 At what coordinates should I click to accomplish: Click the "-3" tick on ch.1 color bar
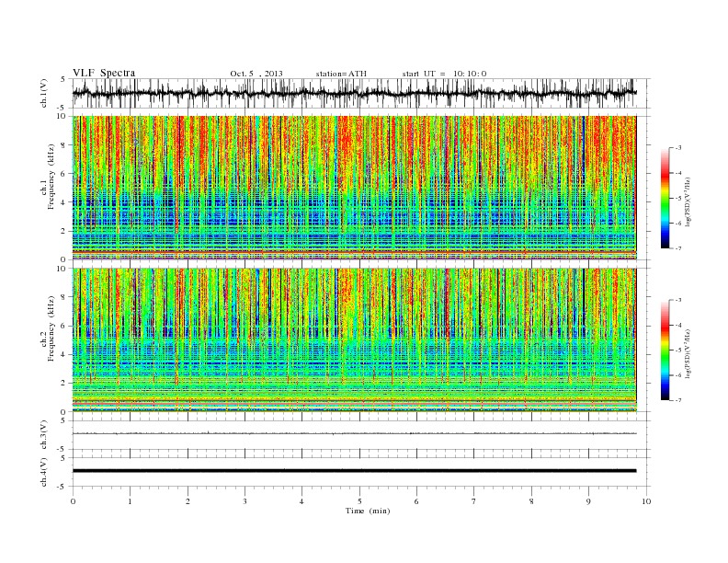pos(678,148)
